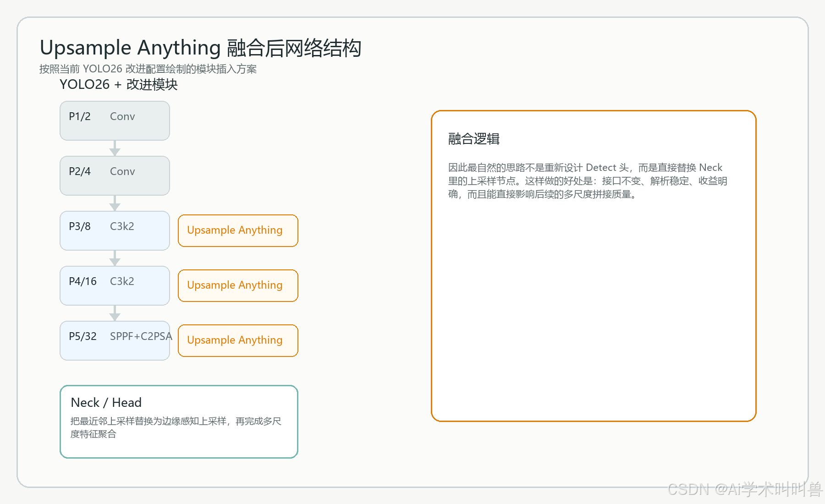825x504 pixels.
Task: Click Upsample Anything box beside P5/32
Action: tap(238, 340)
